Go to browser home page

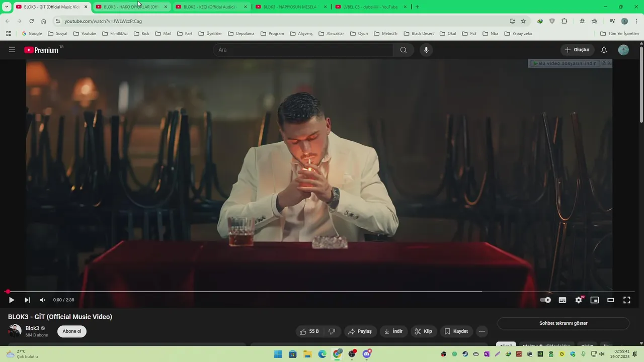(x=44, y=21)
